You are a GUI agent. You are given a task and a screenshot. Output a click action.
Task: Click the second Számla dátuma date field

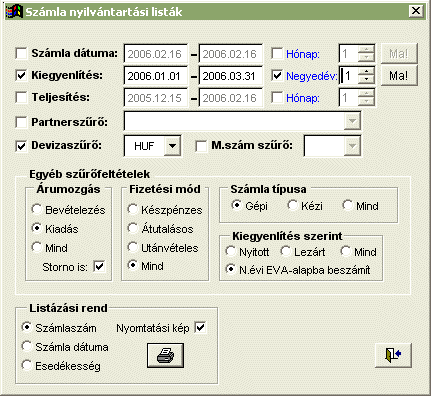(231, 53)
